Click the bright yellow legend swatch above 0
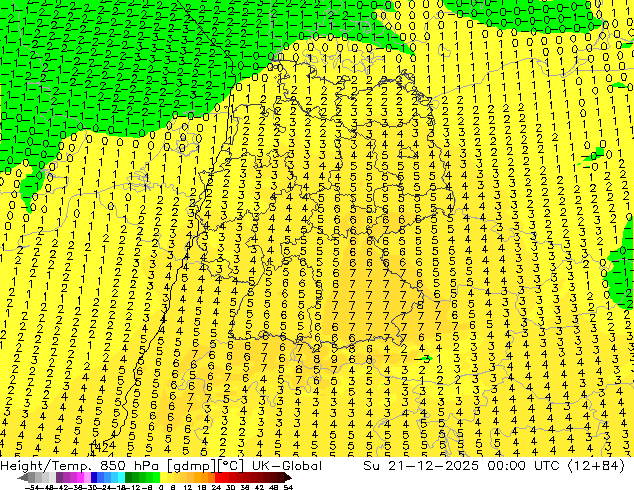 pyautogui.click(x=163, y=477)
